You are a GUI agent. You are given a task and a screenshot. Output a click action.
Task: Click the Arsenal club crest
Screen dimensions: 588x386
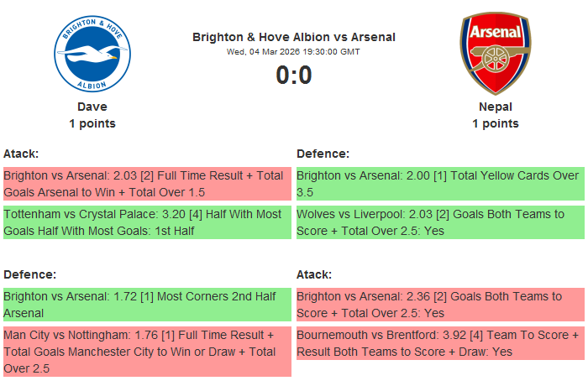coord(496,53)
